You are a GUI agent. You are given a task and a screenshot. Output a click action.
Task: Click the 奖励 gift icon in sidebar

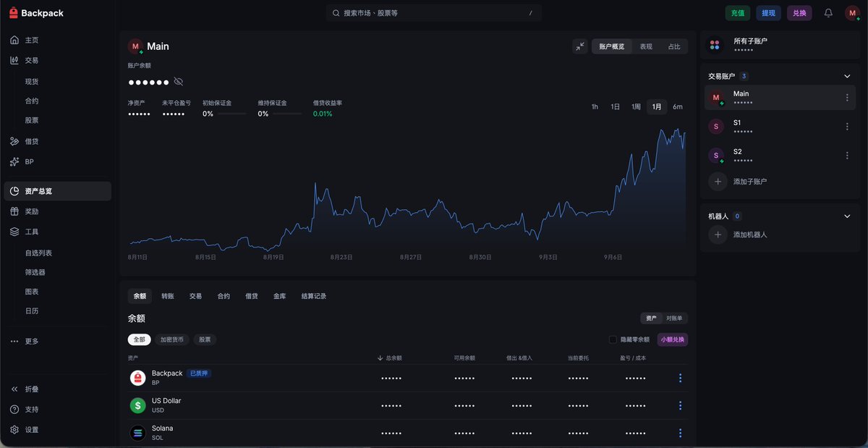(x=14, y=211)
